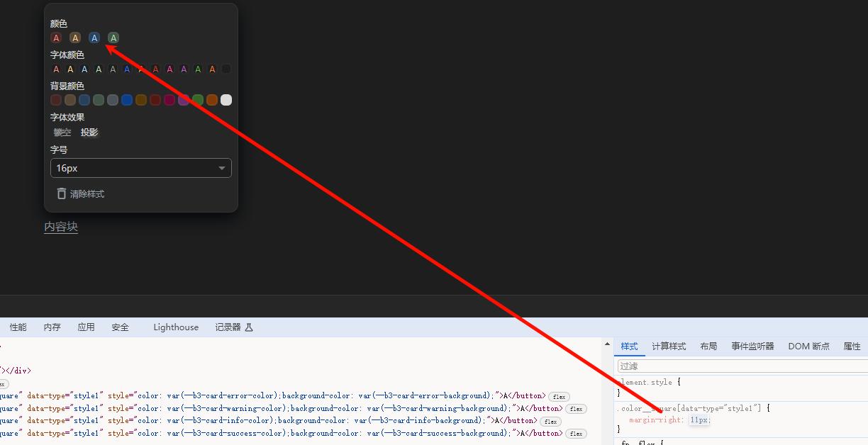868x445 pixels.
Task: Click the 清除样式 button
Action: [x=80, y=193]
